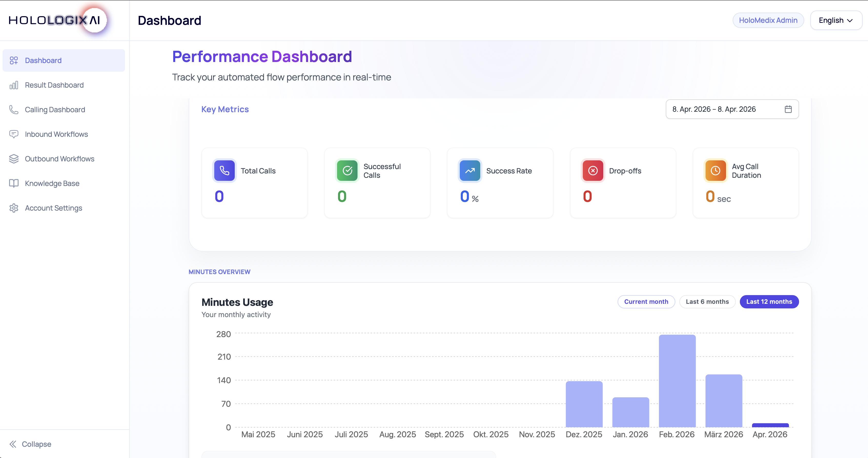Open Account Settings page
Viewport: 868px width, 458px height.
coord(53,208)
